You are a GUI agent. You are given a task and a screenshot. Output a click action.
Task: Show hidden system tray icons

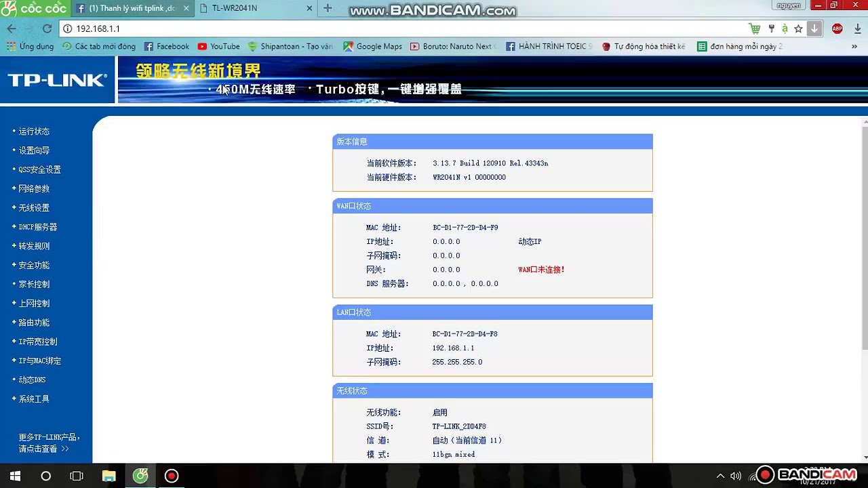click(x=720, y=476)
